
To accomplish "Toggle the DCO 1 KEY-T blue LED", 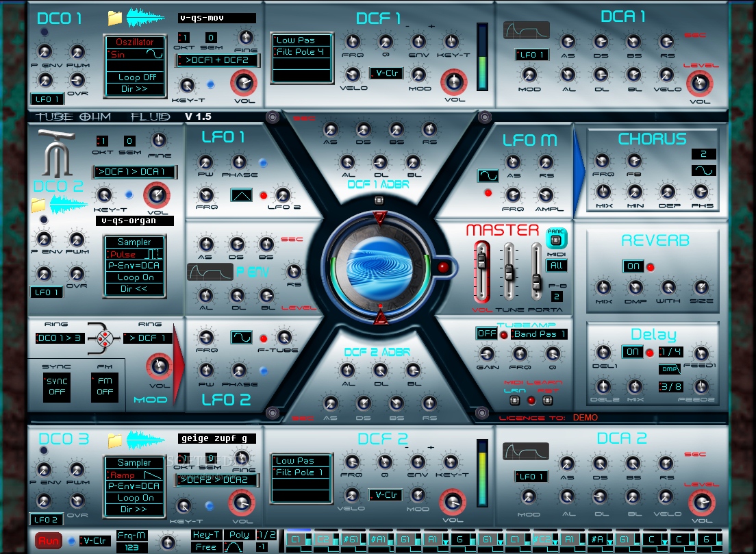I will [x=211, y=84].
